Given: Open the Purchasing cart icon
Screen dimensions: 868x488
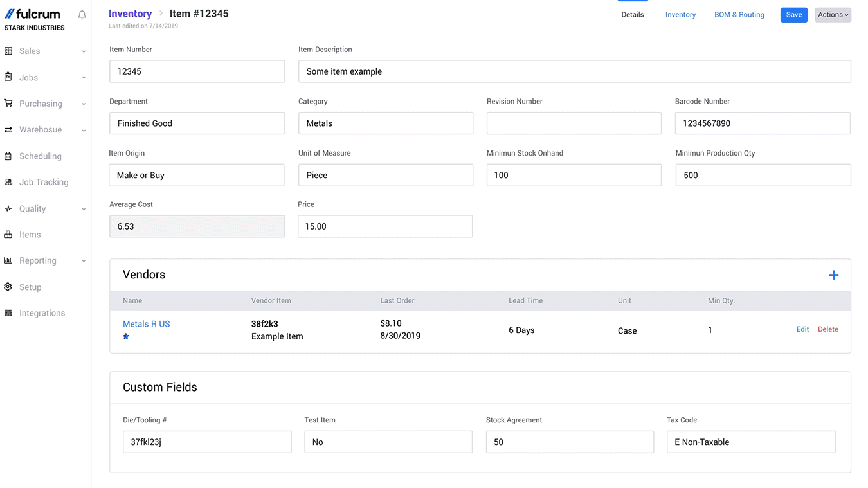Looking at the screenshot, I should (9, 104).
